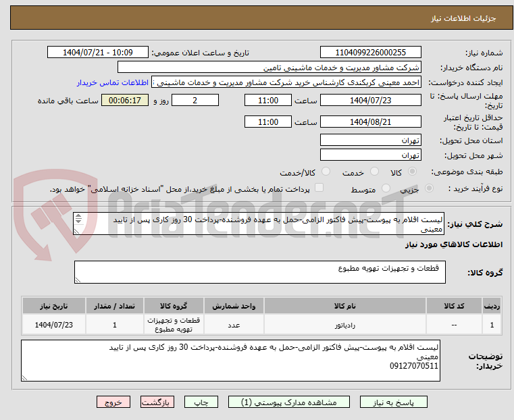This screenshot has height=420, width=514.
Task: Click the announcement date field 1404/07/21 - 10:09
Action: [98, 53]
